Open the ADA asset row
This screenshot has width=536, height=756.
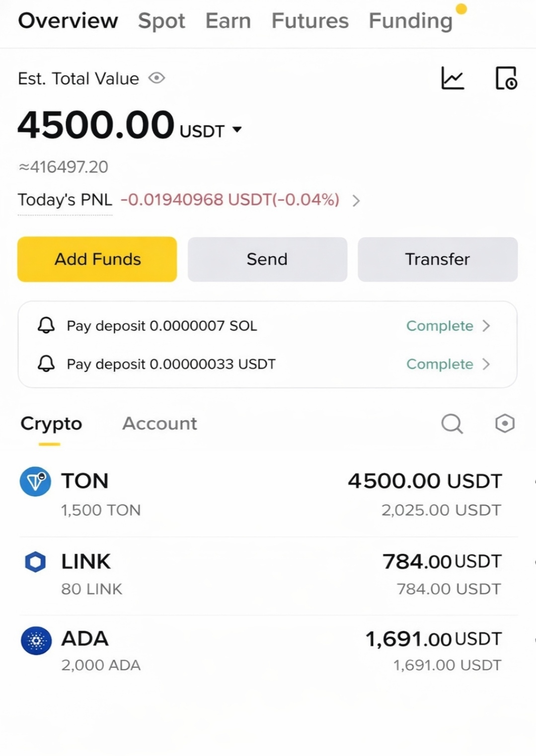(268, 651)
